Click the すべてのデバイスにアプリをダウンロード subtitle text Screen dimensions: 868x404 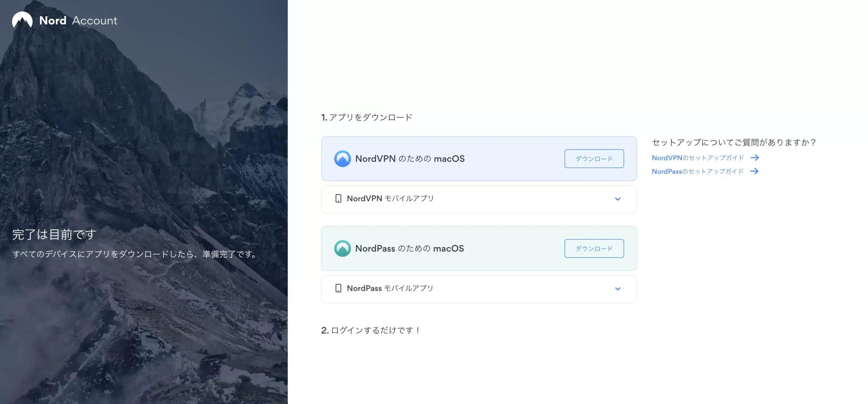point(135,254)
